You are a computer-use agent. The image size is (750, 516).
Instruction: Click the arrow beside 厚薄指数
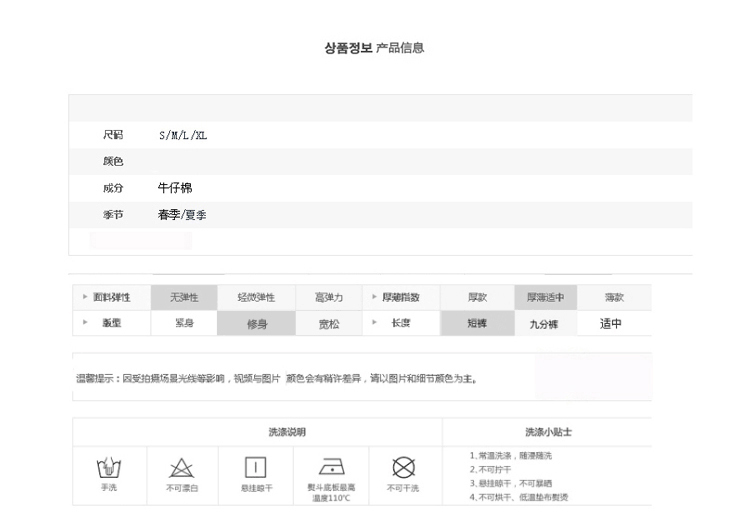374,298
